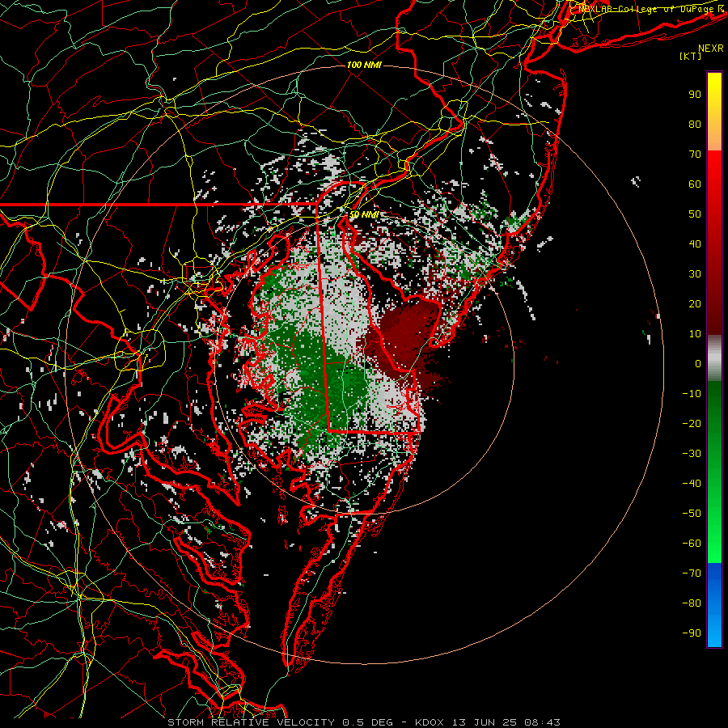Screen dimensions: 728x728
Task: Select the -90 knot scale label
Action: coord(692,633)
